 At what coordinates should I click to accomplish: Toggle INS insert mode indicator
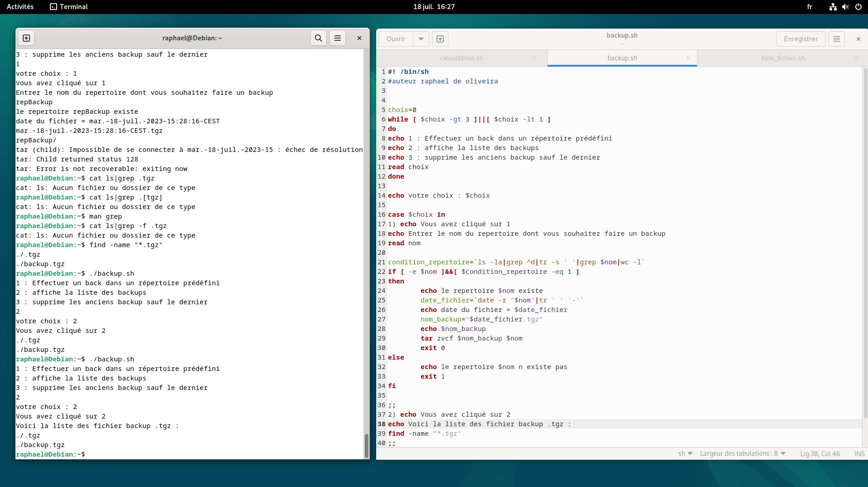859,453
